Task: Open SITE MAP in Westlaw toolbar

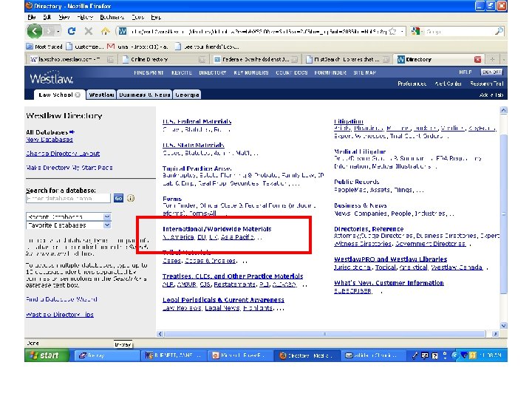Action: point(365,72)
